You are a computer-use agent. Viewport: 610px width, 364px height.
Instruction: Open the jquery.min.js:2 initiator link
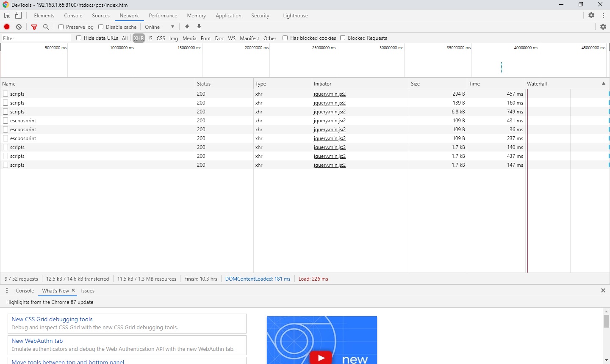(329, 94)
